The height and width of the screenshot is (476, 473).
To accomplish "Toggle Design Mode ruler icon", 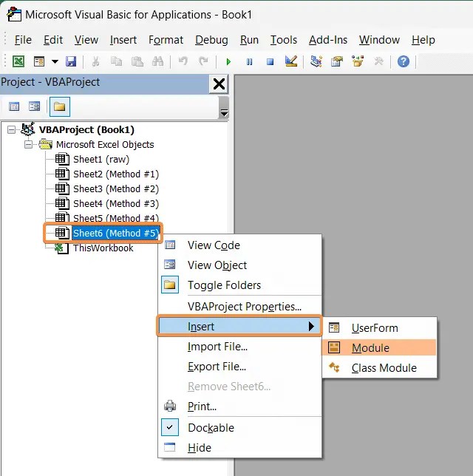I will coord(291,61).
